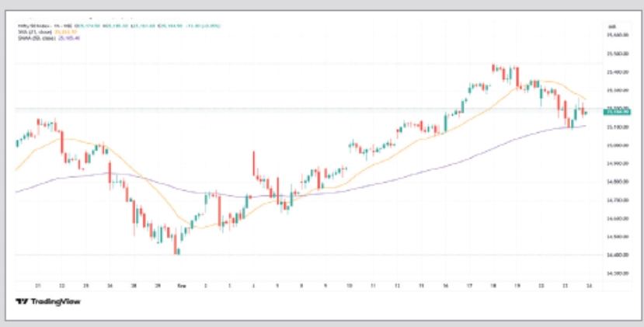The height and width of the screenshot is (327, 644).
Task: Click the 25,000.00 price axis label
Action: tap(617, 145)
